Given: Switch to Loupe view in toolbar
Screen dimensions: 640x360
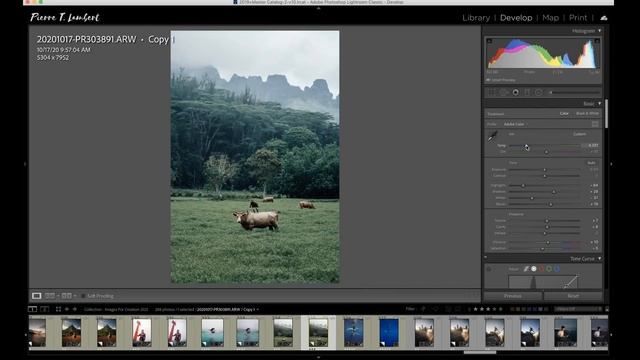Looking at the screenshot, I should coord(36,296).
